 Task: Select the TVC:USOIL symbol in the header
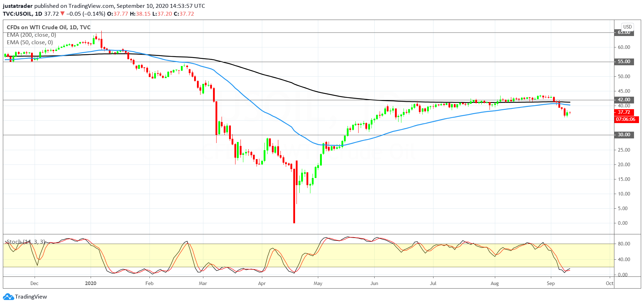17,14
